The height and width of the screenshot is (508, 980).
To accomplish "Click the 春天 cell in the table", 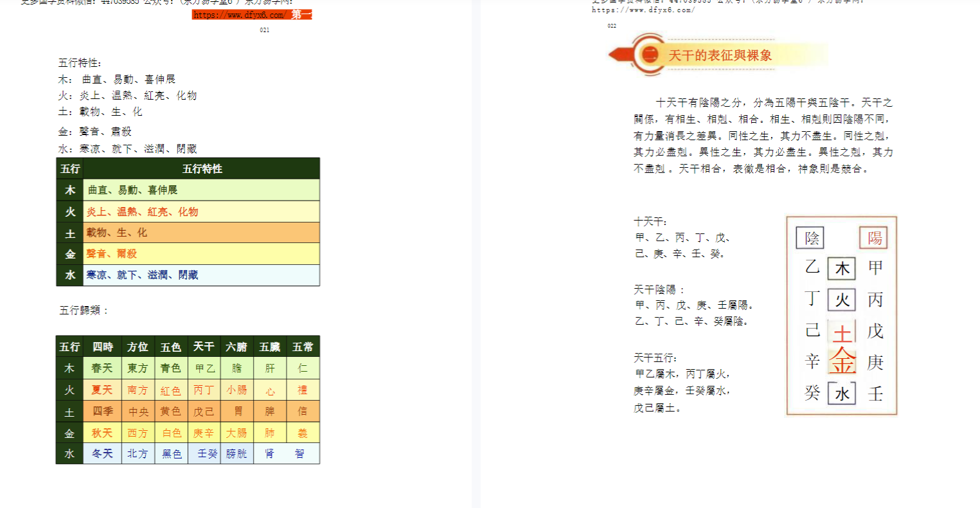I will point(102,368).
